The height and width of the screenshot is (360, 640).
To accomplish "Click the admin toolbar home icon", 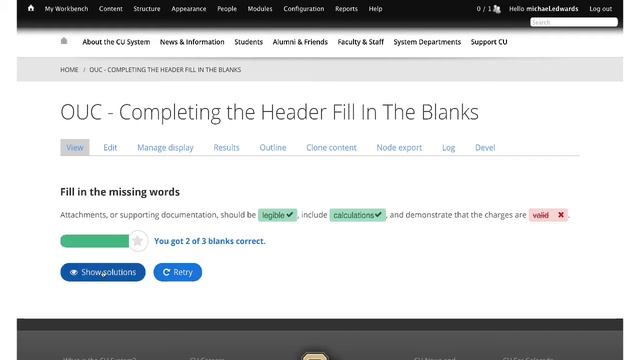I will coord(31,8).
